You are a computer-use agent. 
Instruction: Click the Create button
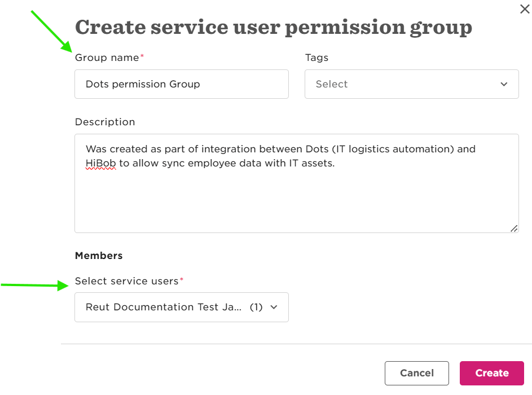click(x=491, y=373)
